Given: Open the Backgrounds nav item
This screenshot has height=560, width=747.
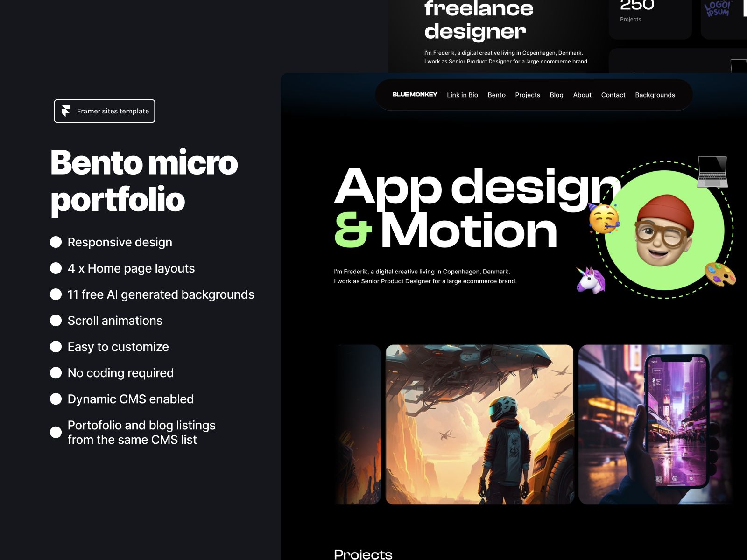Looking at the screenshot, I should (x=655, y=95).
